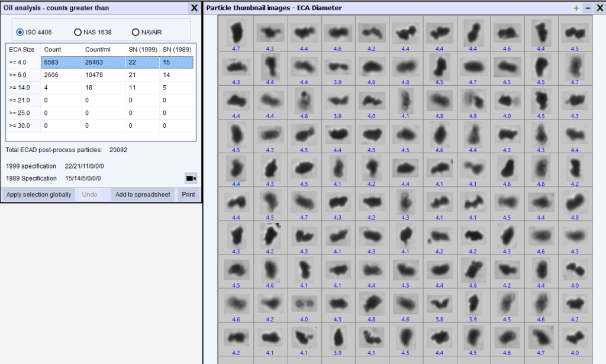Choose the NAVAIR analysis standard
The height and width of the screenshot is (364, 606).
pyautogui.click(x=134, y=31)
